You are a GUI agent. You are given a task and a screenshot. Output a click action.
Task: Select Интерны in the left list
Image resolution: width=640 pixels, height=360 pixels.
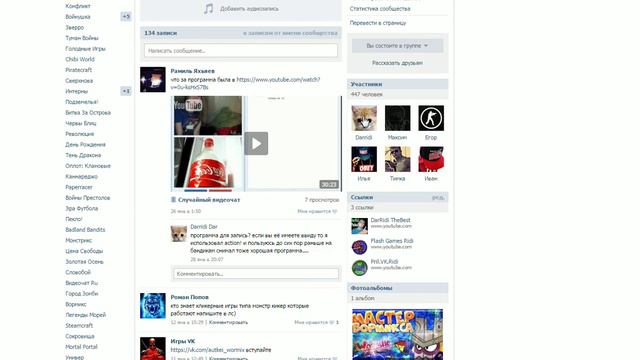(76, 91)
